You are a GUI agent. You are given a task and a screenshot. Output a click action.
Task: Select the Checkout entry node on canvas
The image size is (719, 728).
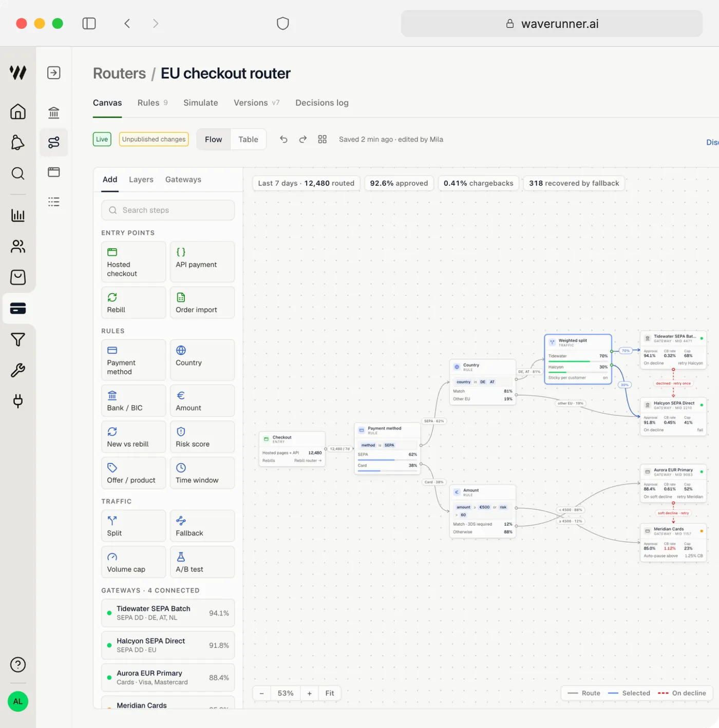point(292,449)
